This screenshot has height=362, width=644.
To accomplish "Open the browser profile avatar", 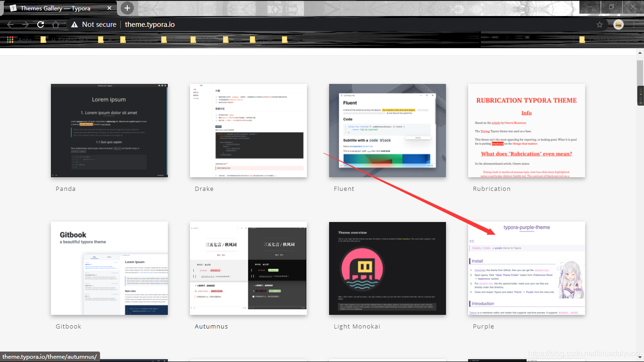I will [619, 25].
